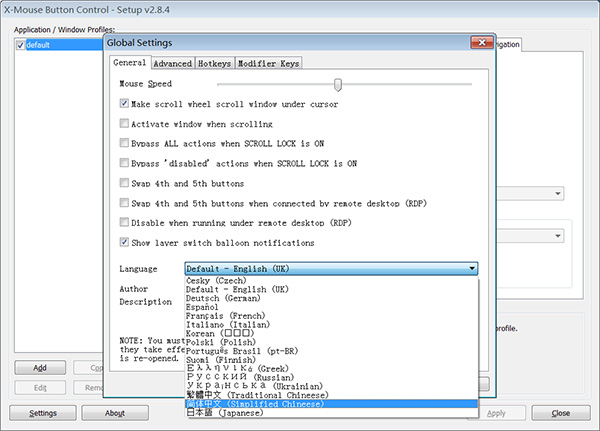Screen dimensions: 600x431
Task: Uncheck Show layer switch balloon notifications
Action: (124, 242)
